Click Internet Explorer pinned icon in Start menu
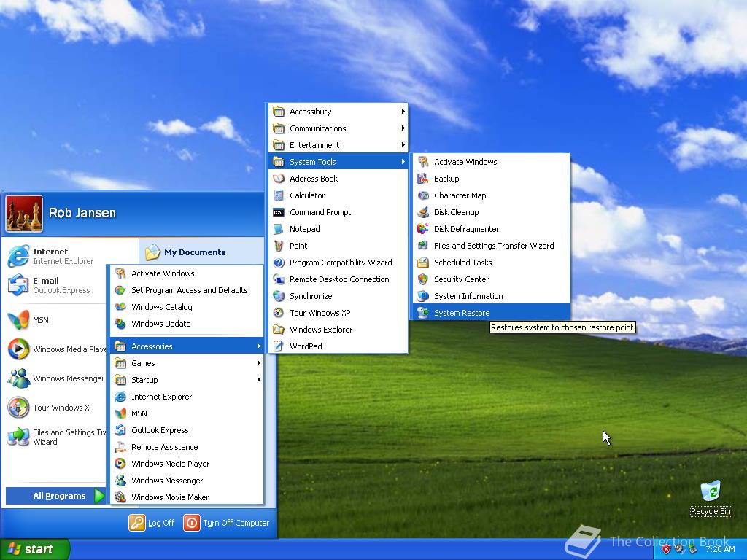The width and height of the screenshot is (747, 560). click(18, 256)
